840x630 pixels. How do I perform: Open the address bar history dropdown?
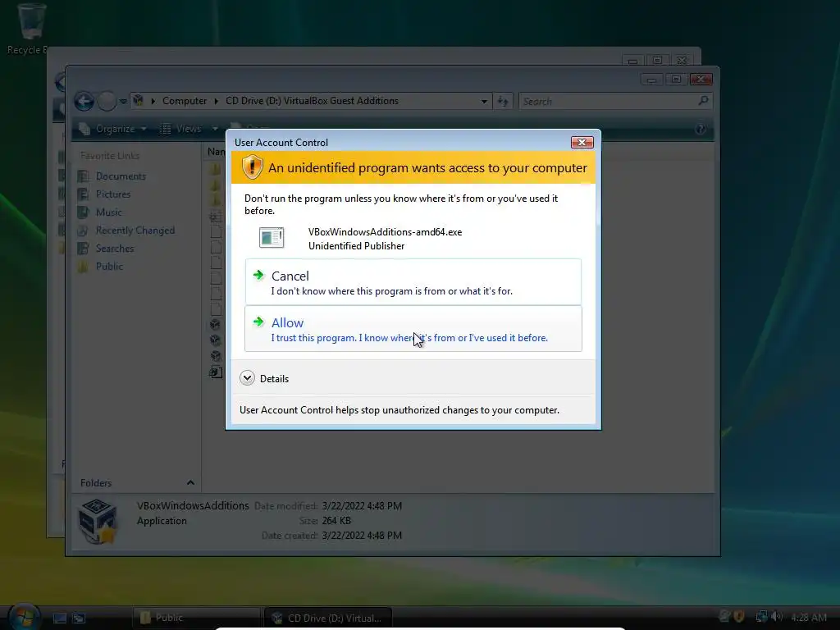(x=484, y=101)
